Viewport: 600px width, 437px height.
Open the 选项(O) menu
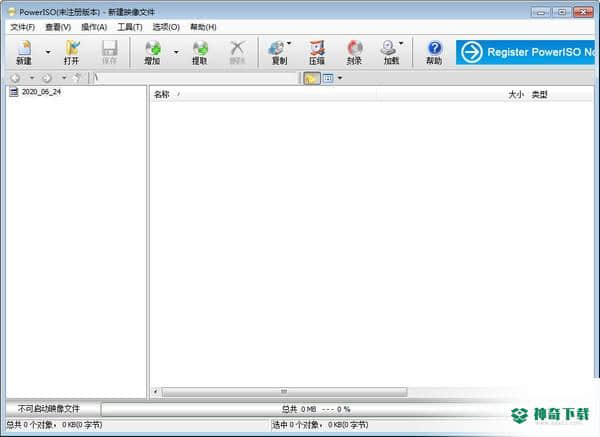point(166,27)
